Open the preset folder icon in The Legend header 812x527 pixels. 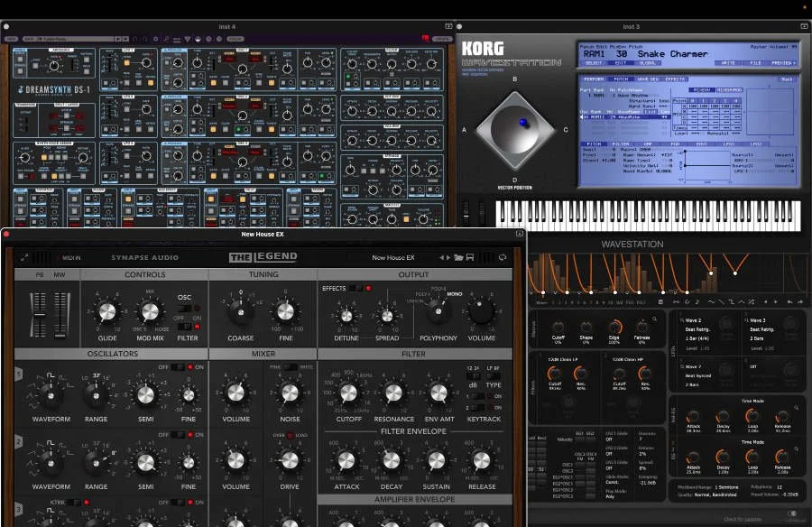459,257
